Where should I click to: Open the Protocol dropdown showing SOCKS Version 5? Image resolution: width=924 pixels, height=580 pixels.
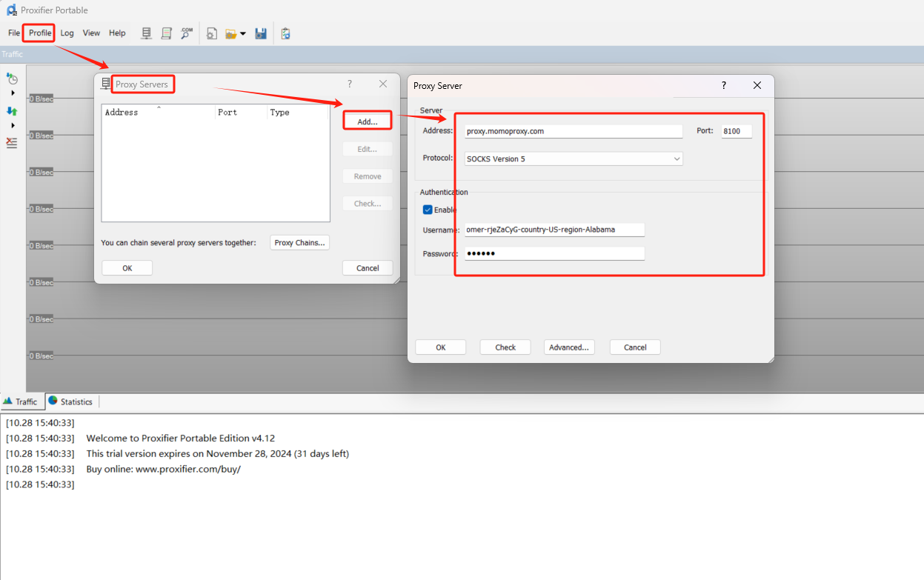574,159
